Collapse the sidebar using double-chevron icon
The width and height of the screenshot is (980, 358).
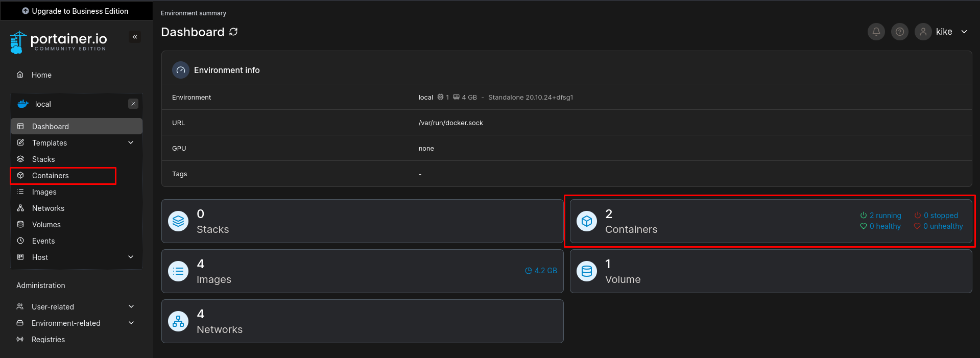(x=135, y=37)
